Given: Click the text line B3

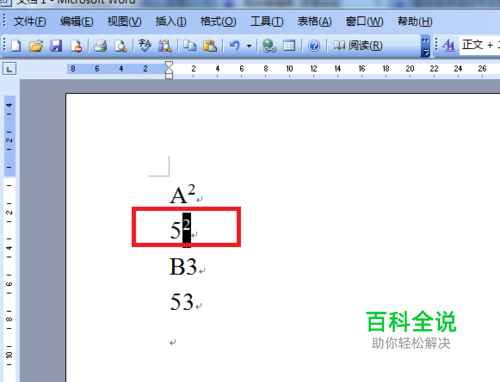Looking at the screenshot, I should pyautogui.click(x=183, y=267).
